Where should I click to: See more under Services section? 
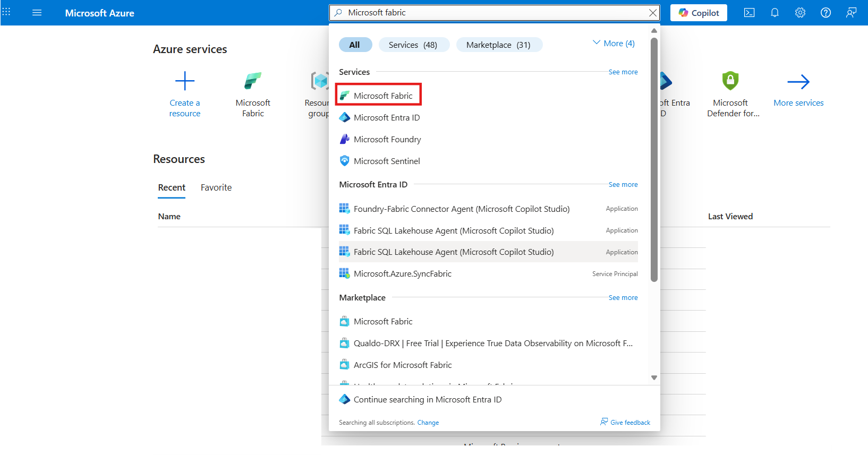point(623,72)
